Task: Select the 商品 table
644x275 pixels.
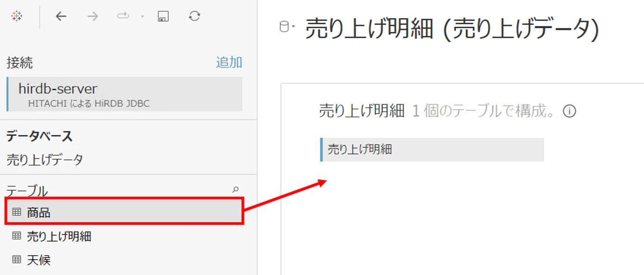Action: [124, 212]
